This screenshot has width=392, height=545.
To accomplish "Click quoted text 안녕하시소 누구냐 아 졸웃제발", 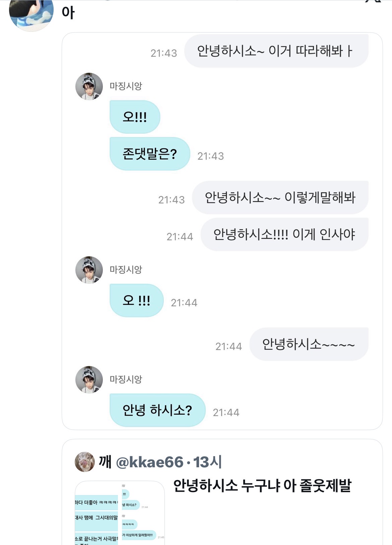I will [262, 485].
